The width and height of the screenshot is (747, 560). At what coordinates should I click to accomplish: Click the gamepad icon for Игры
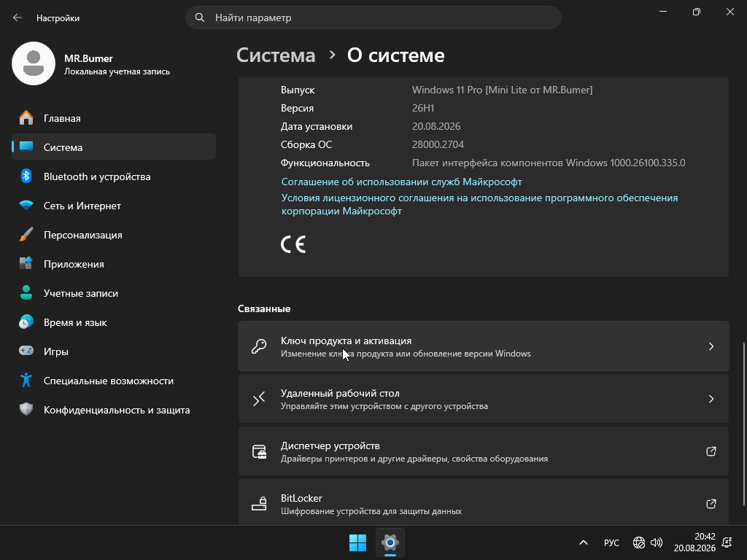tap(26, 351)
